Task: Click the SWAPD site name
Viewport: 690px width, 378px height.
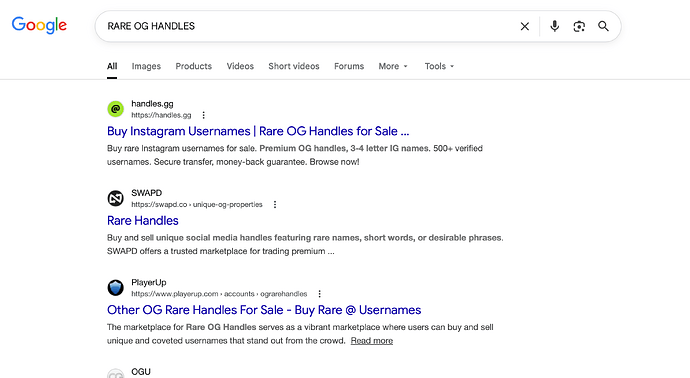Action: (147, 193)
